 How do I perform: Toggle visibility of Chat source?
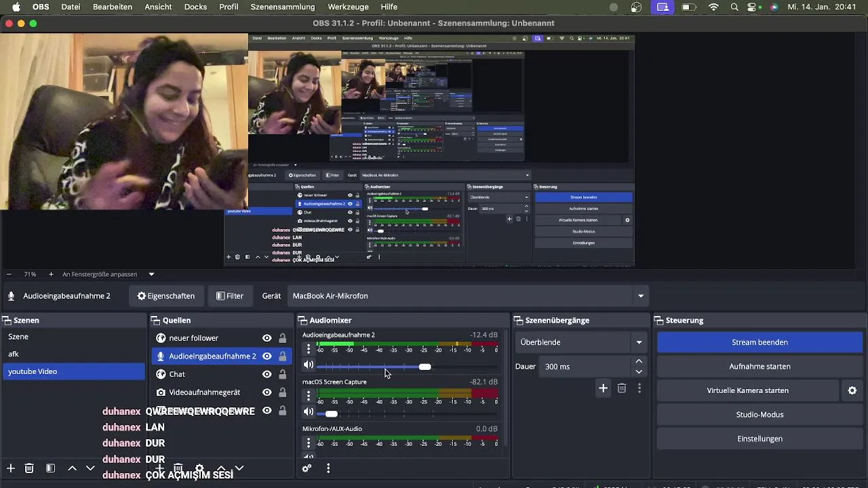[x=267, y=374]
